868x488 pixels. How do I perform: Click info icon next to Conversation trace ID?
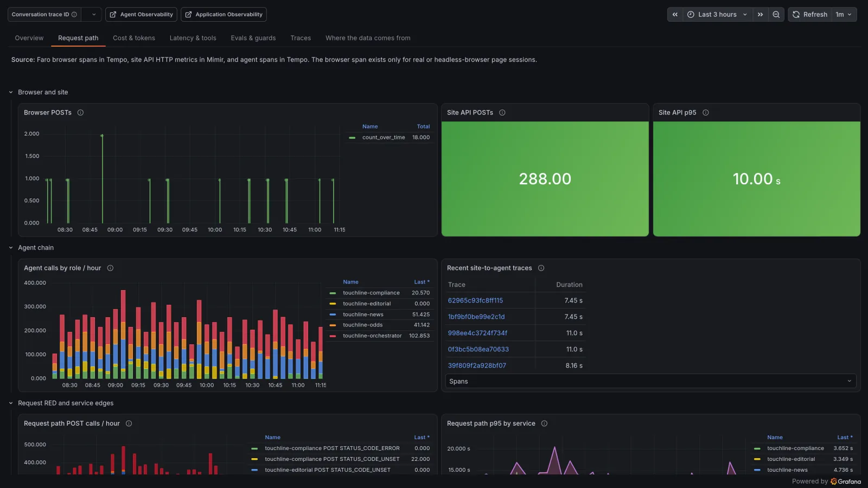[74, 15]
